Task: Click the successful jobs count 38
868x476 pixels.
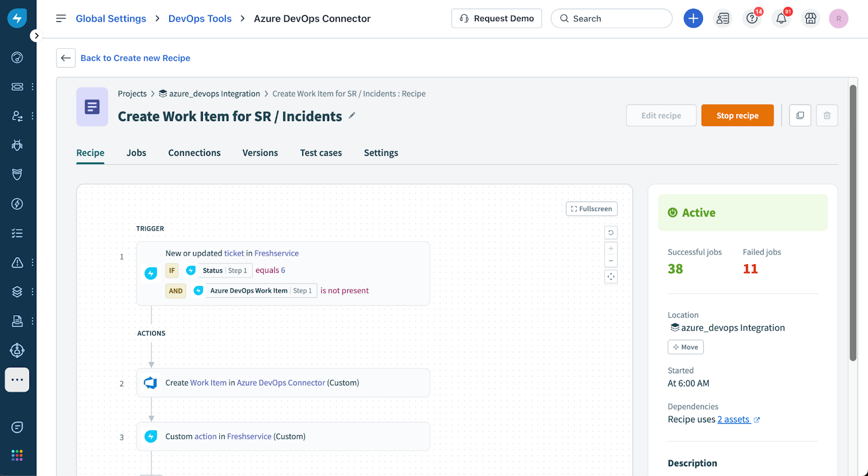Action: pyautogui.click(x=675, y=269)
